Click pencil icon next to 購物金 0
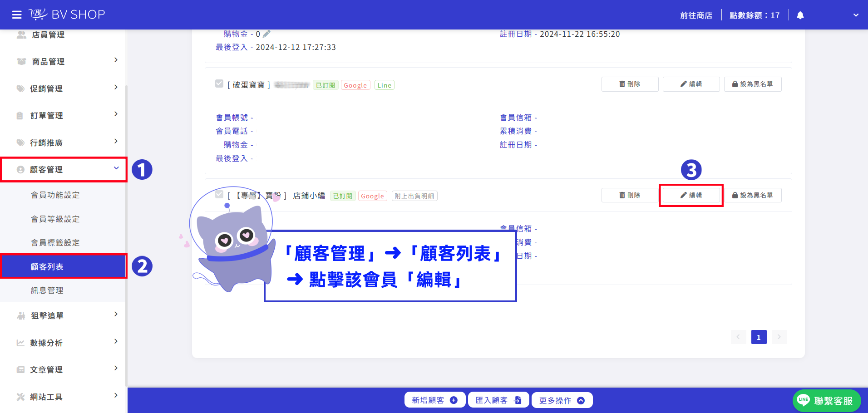 pyautogui.click(x=266, y=34)
